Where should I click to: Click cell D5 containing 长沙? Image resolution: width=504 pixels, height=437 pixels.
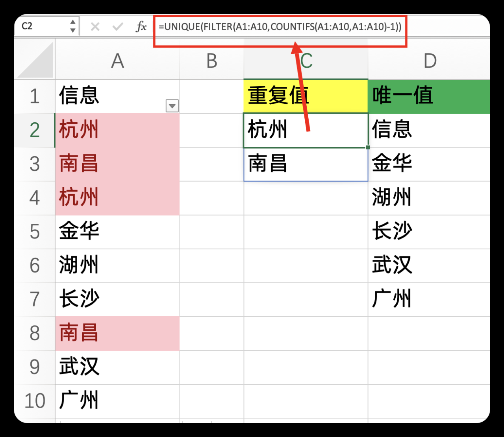(x=429, y=232)
